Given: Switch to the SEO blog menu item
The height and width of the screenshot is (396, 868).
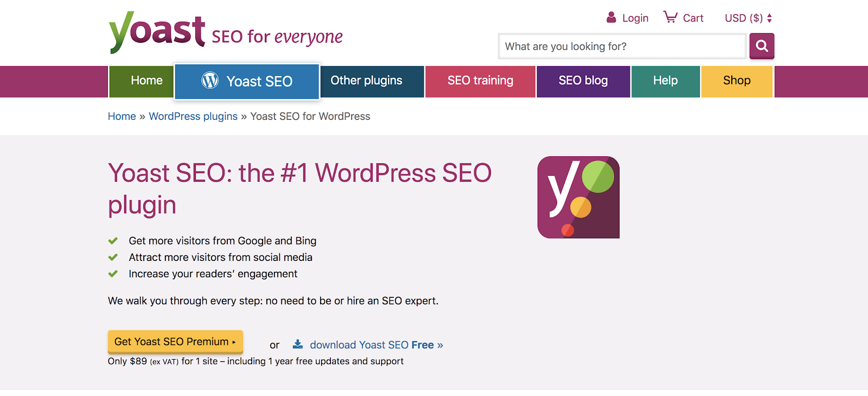Looking at the screenshot, I should point(583,80).
